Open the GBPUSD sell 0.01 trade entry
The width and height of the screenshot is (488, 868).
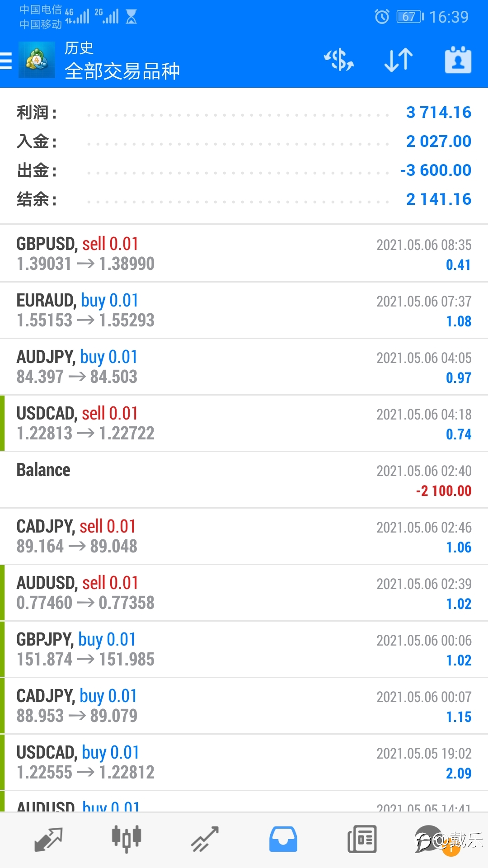(244, 254)
